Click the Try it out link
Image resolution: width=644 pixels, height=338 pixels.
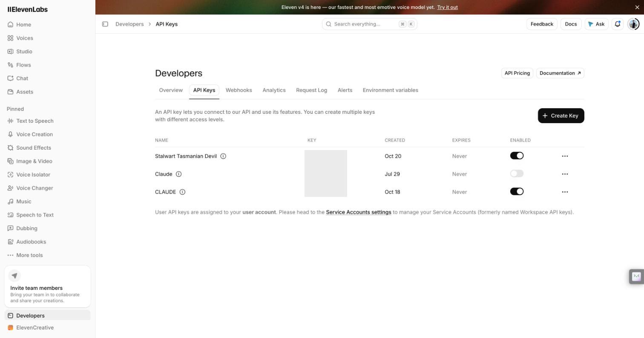point(447,7)
